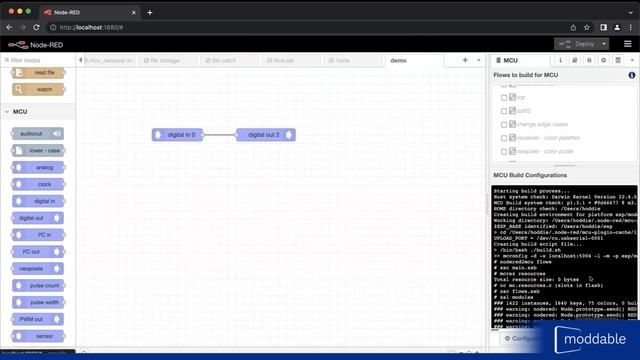The width and height of the screenshot is (640, 360).
Task: Check the 'neopixel - color palettes' flow checkbox
Action: [504, 138]
